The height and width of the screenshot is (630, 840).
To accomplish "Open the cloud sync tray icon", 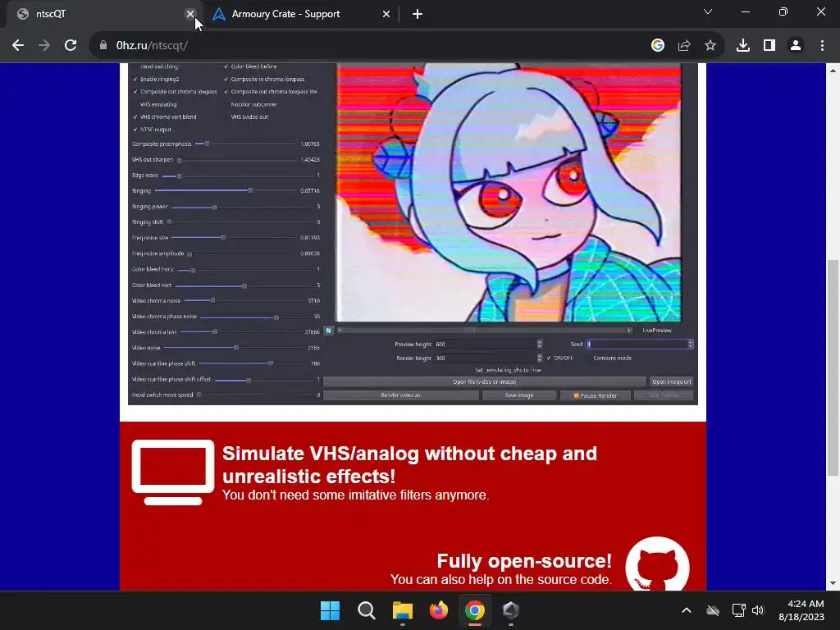I will [713, 610].
